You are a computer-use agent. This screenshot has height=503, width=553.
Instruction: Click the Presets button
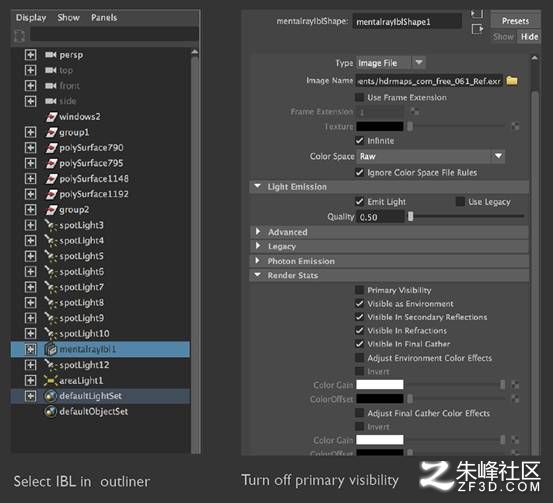coord(515,21)
